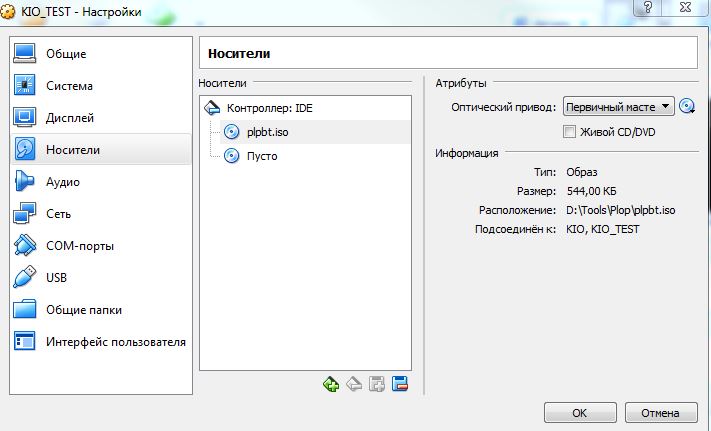The height and width of the screenshot is (431, 711).
Task: Select the Пусто empty optical drive entry
Action: [261, 156]
